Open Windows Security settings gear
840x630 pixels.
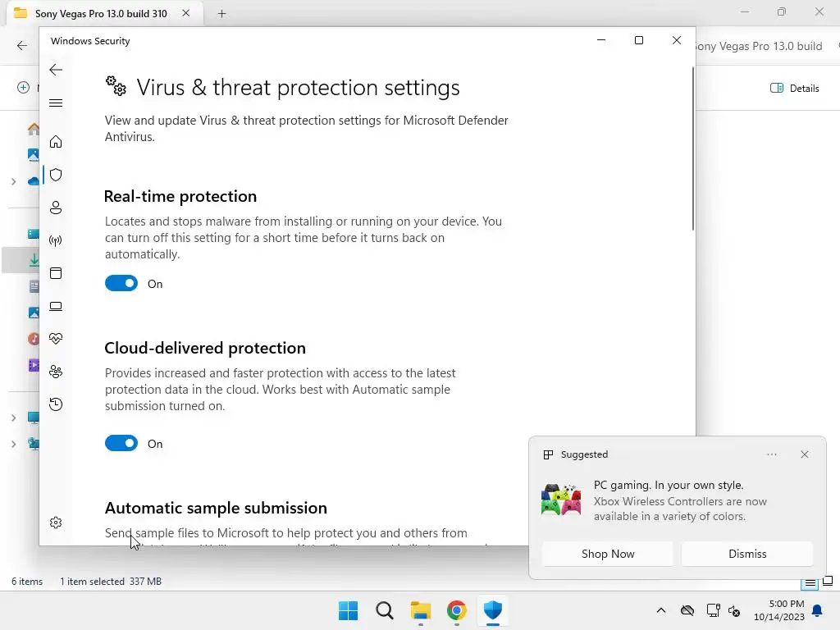tap(56, 523)
